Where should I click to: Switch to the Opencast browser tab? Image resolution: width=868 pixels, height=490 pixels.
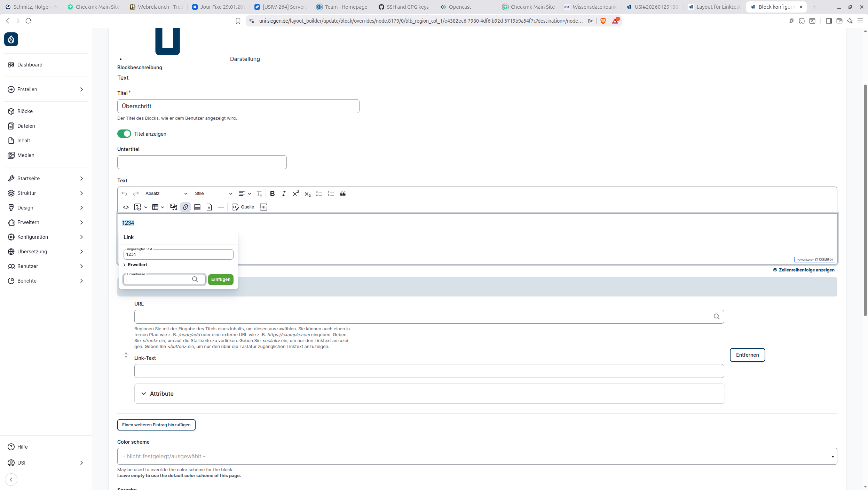(459, 7)
